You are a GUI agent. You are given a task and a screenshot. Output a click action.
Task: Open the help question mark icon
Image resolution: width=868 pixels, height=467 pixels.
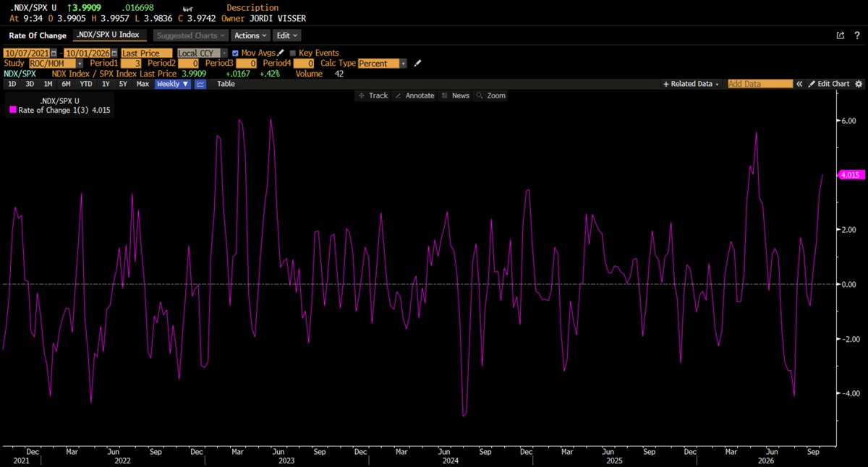[x=856, y=35]
